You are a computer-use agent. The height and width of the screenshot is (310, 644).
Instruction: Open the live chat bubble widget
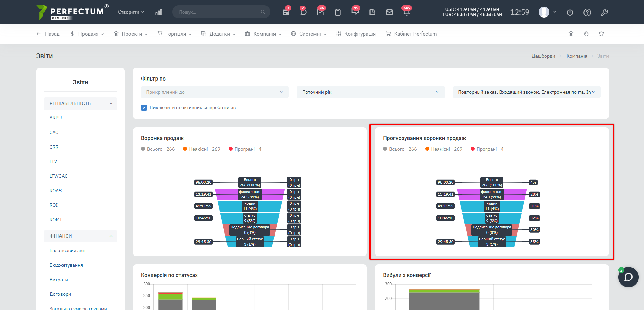[x=628, y=277]
